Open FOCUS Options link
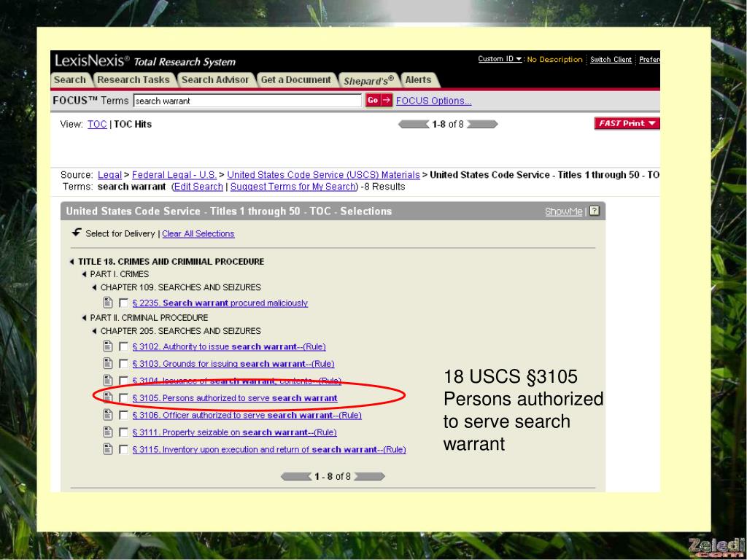The image size is (747, 560). pyautogui.click(x=433, y=101)
